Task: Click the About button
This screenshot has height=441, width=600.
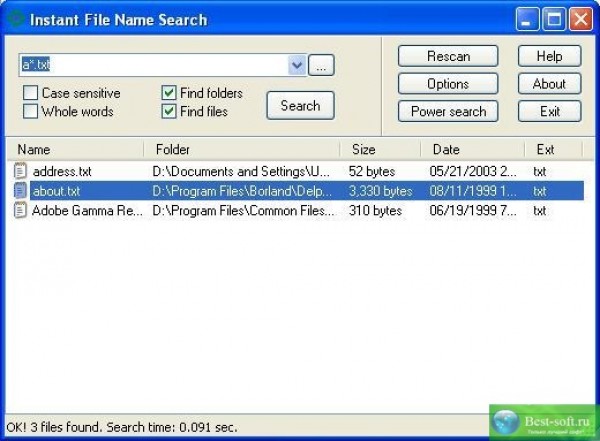Action: click(x=549, y=83)
